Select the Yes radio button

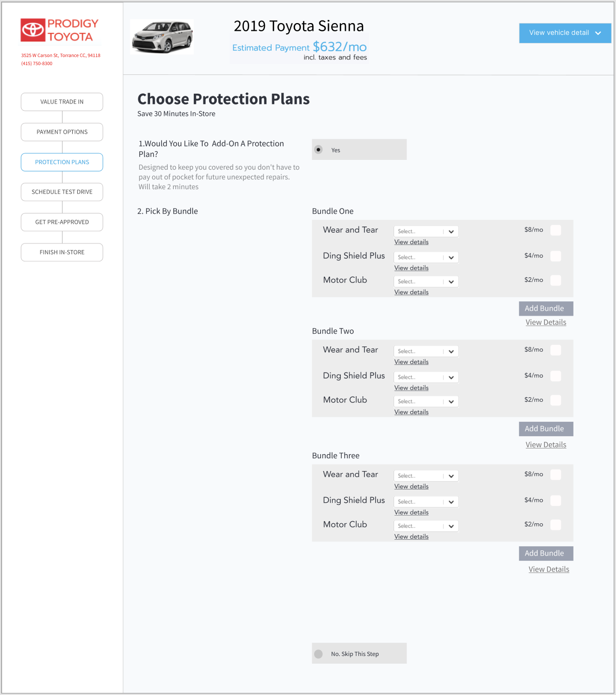[319, 150]
